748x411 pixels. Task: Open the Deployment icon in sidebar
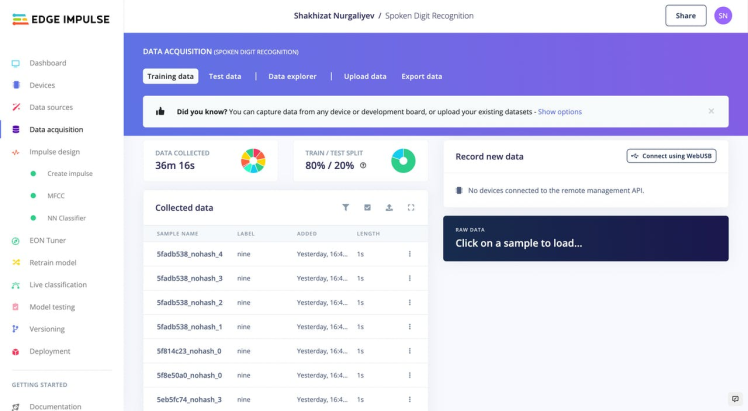[x=16, y=351]
